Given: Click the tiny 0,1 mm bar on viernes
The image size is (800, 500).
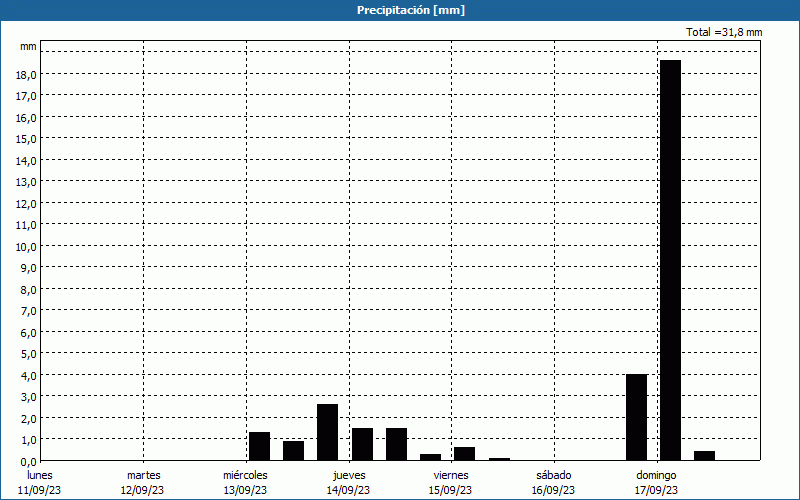Looking at the screenshot, I should tap(499, 459).
